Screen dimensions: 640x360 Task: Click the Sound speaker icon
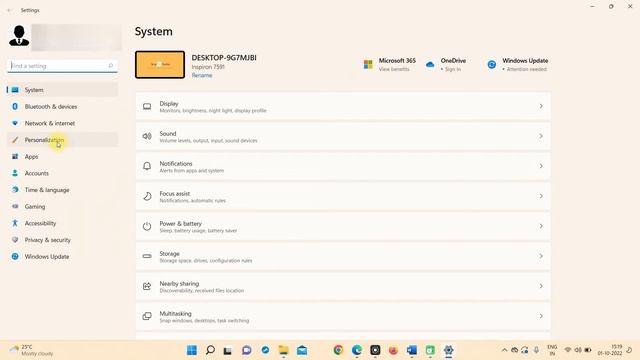click(x=147, y=136)
